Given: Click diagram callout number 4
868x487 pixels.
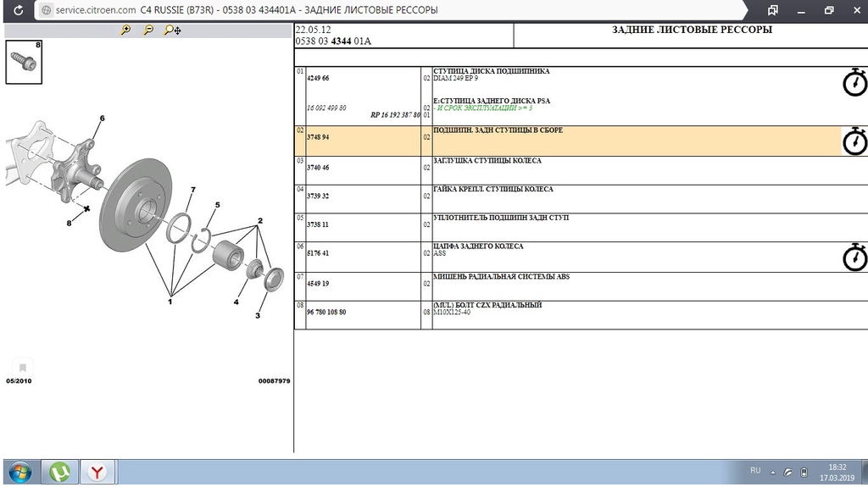Looking at the screenshot, I should pos(236,302).
